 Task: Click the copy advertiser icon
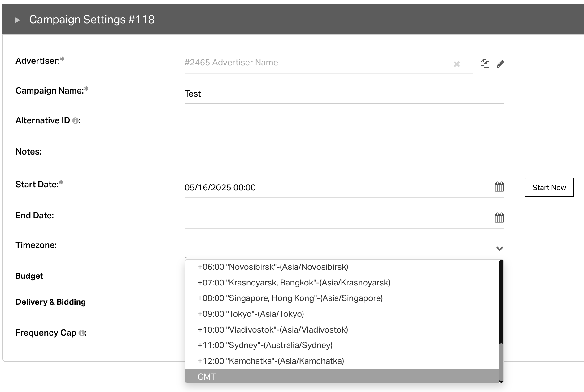[x=485, y=64]
